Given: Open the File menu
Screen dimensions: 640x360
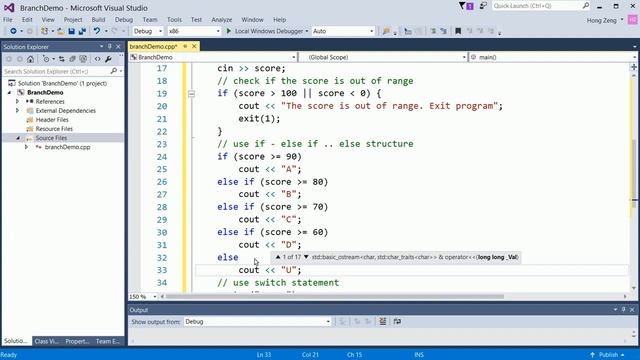Looking at the screenshot, I should [8, 20].
